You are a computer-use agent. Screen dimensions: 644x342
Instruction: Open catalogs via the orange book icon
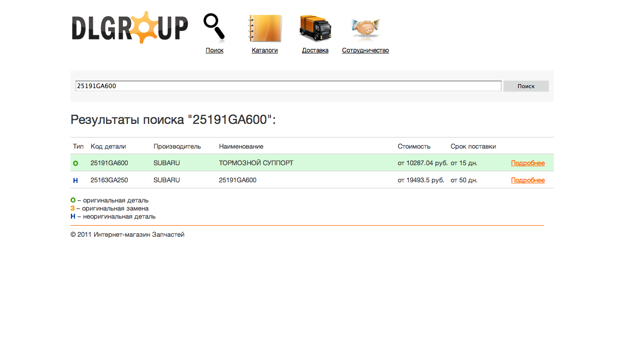click(265, 29)
